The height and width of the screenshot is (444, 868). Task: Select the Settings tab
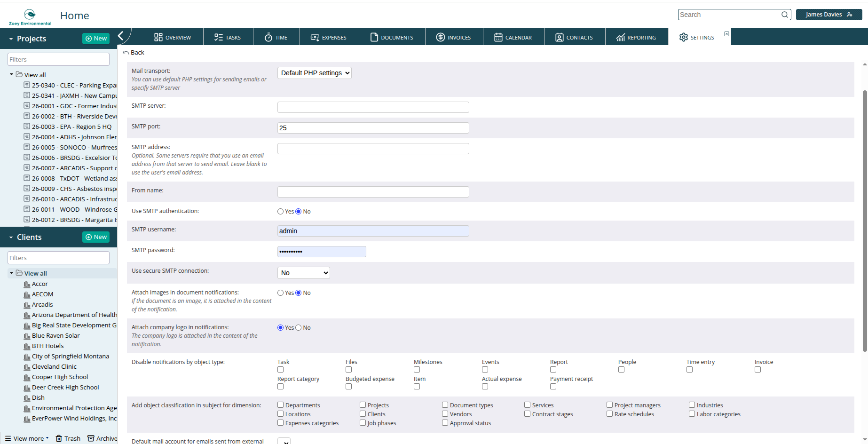coord(696,37)
